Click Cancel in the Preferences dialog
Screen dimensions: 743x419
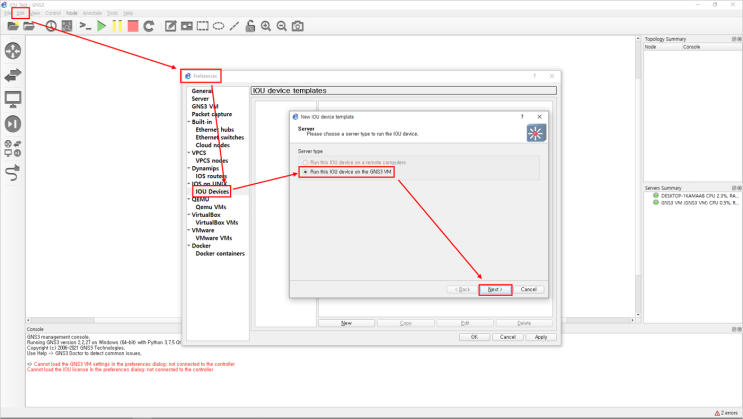point(507,337)
